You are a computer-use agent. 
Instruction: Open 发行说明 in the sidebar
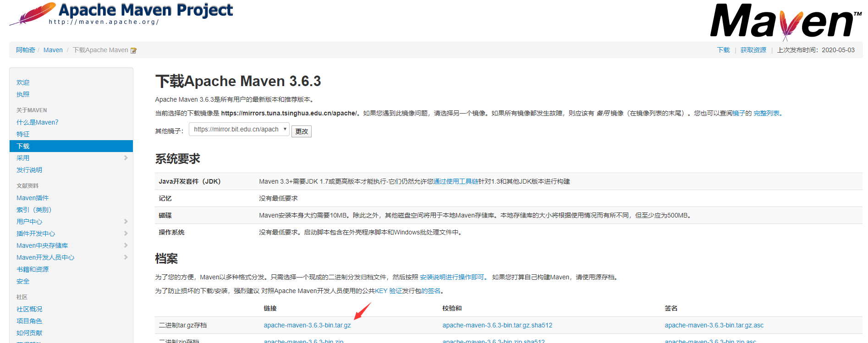[29, 170]
